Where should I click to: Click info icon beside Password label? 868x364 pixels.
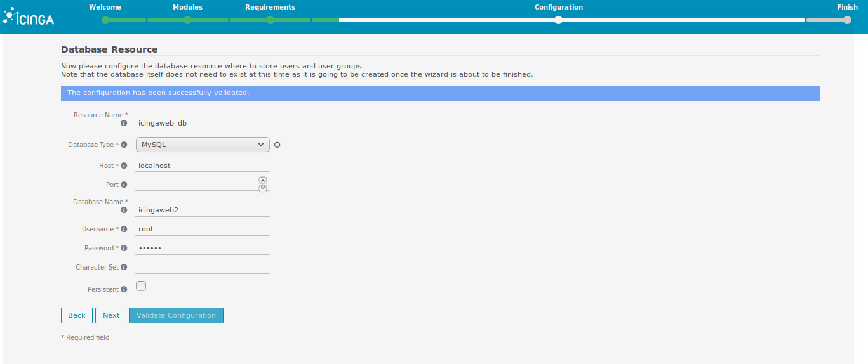[x=124, y=248]
